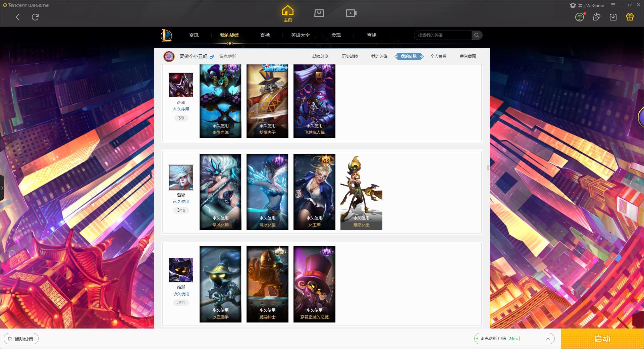Switch to 战绩总览 sub-tab
The width and height of the screenshot is (644, 349).
[320, 56]
